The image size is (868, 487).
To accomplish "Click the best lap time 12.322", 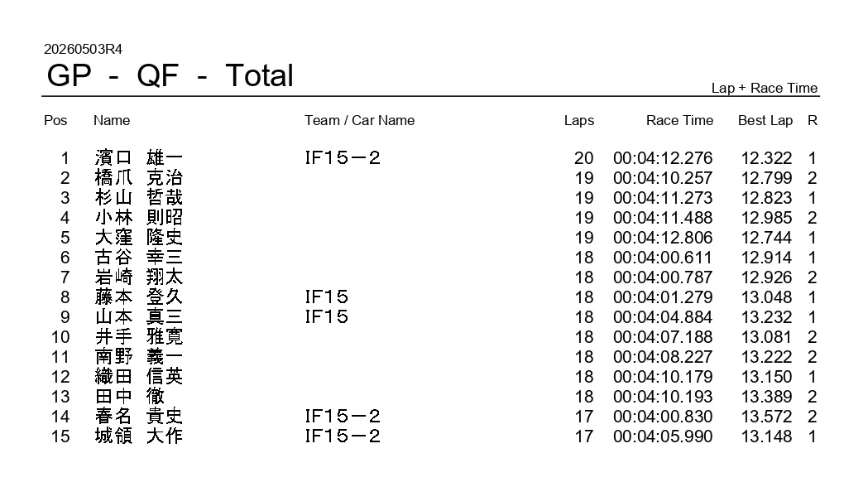I will [766, 158].
